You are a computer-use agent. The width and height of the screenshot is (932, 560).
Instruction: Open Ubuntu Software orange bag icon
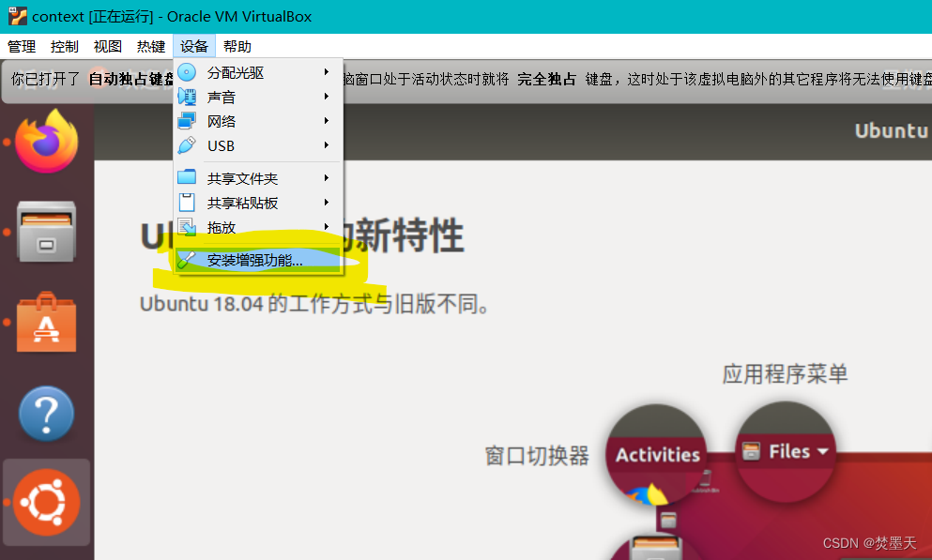pyautogui.click(x=46, y=322)
